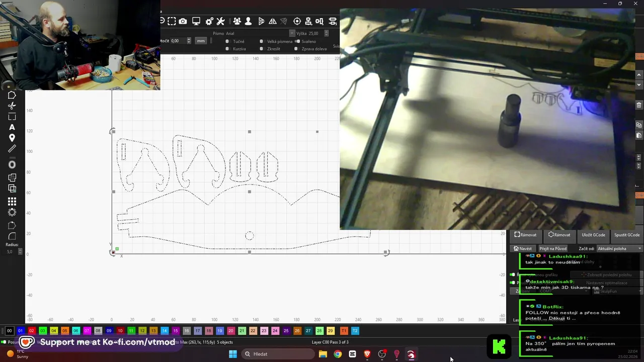This screenshot has width=644, height=362.
Task: Click the Hledat taskbar search box
Action: (277, 354)
